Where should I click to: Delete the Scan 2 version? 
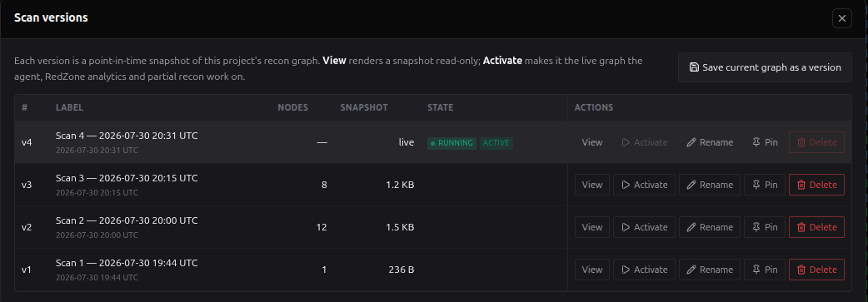tap(816, 227)
